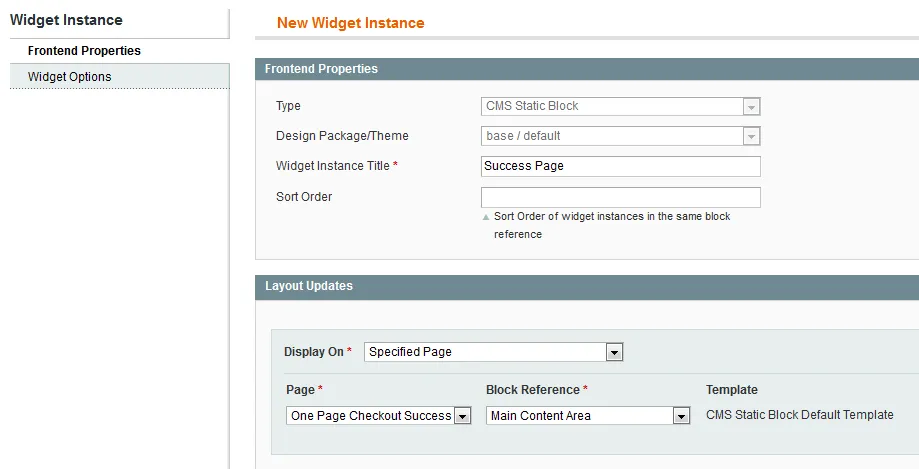The height and width of the screenshot is (469, 919).
Task: Click the New Widget Instance page heading
Action: (350, 23)
